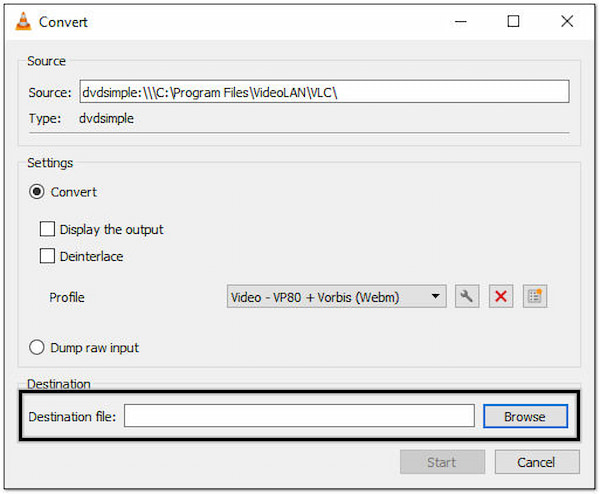Click the disabled Start button
This screenshot has width=600, height=494.
[442, 462]
